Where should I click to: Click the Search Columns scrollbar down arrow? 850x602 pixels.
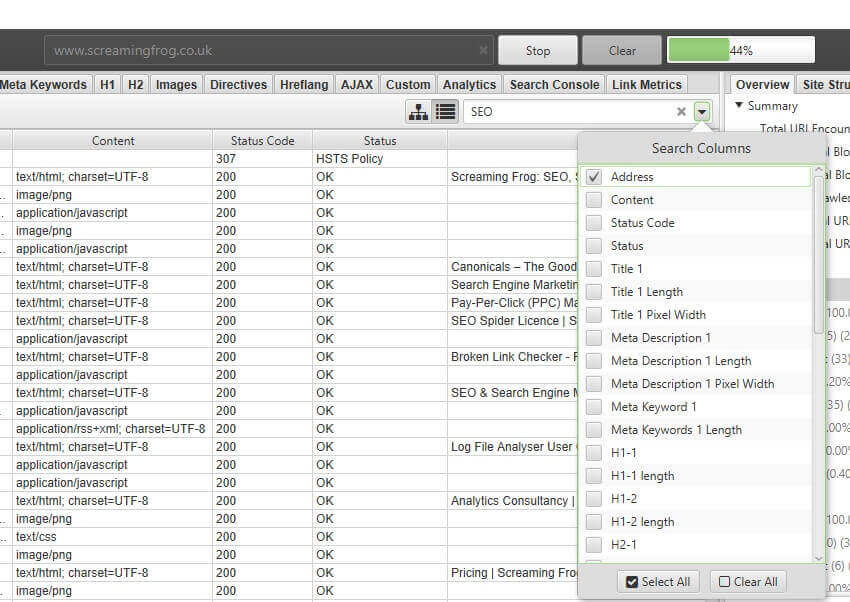(x=819, y=557)
